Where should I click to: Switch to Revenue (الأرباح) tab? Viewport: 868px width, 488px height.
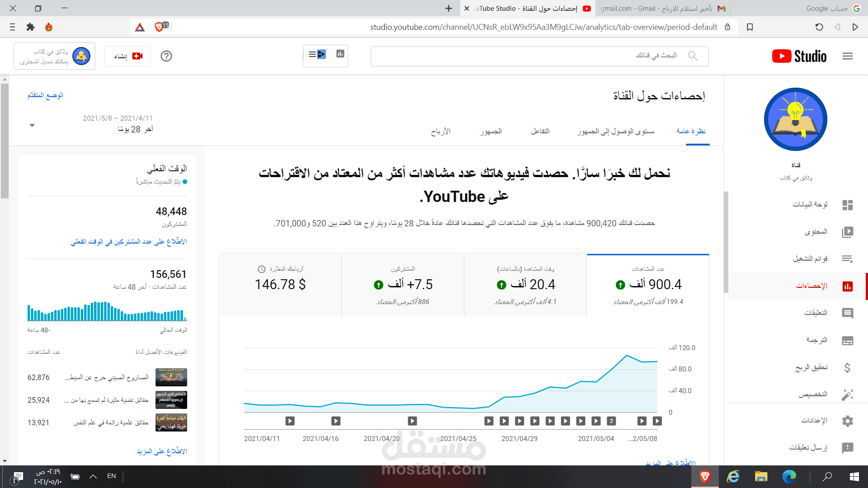tap(441, 131)
